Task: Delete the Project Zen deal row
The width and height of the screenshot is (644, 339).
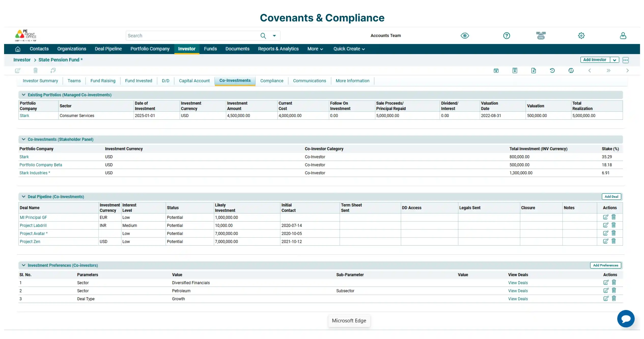Action: (613, 241)
